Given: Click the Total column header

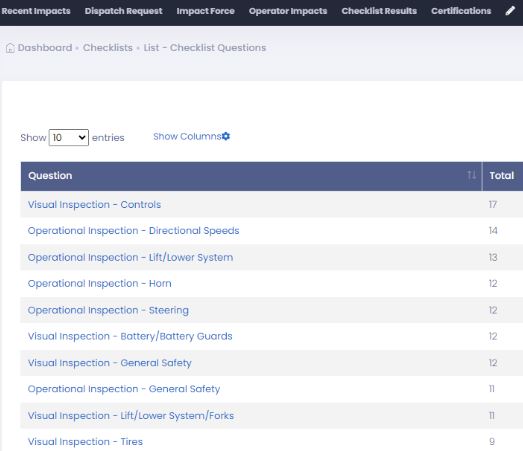Looking at the screenshot, I should coord(502,176).
